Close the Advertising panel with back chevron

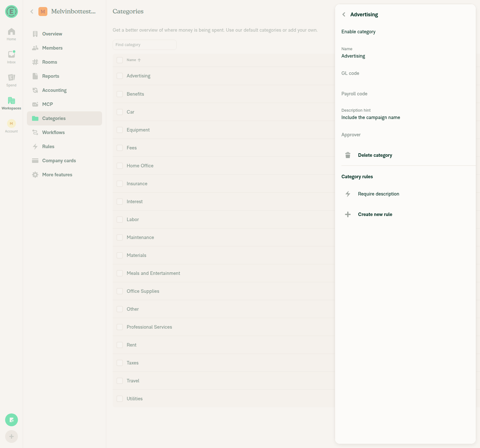tap(344, 14)
